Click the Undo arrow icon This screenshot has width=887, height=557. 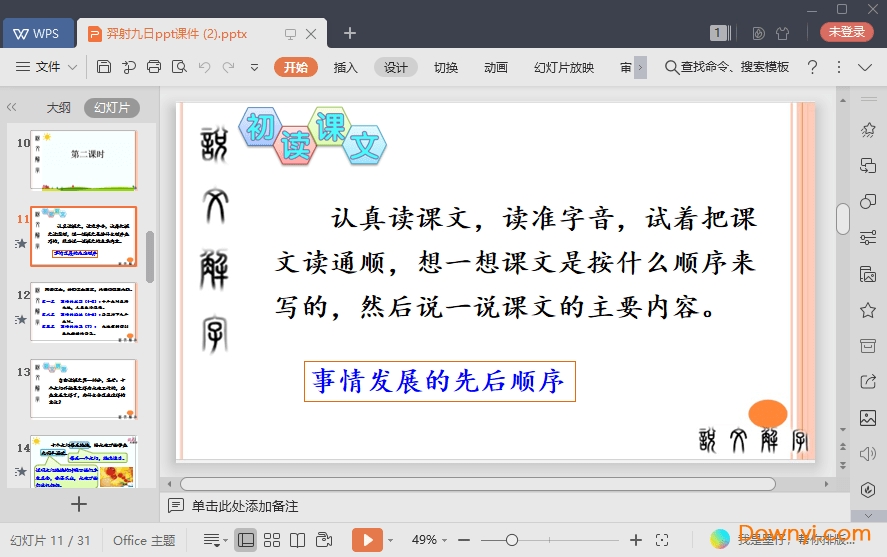tap(204, 67)
